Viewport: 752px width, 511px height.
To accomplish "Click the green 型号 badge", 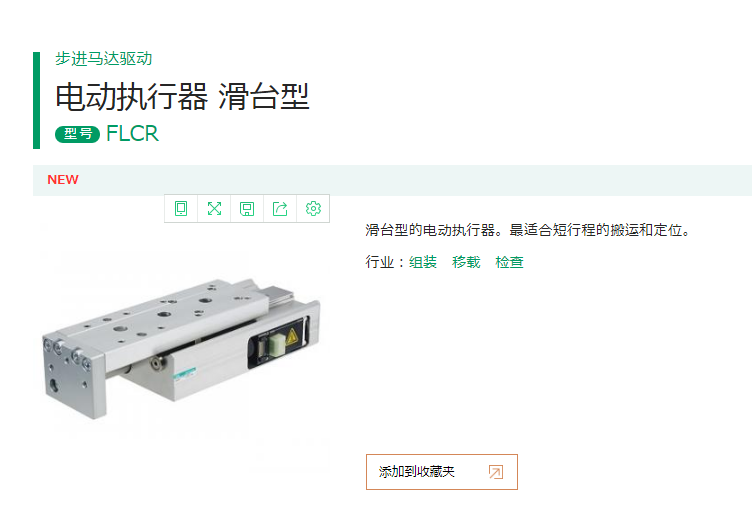I will tap(77, 134).
